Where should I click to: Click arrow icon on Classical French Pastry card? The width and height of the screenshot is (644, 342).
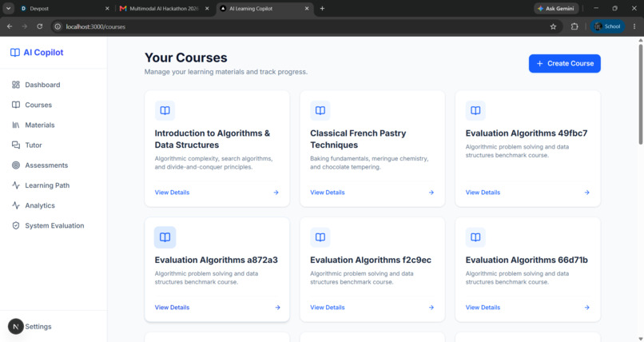431,192
